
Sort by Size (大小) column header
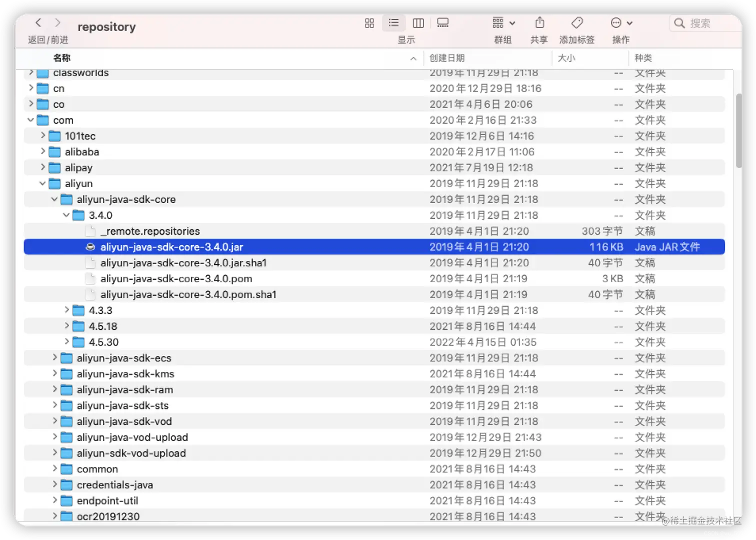click(566, 58)
